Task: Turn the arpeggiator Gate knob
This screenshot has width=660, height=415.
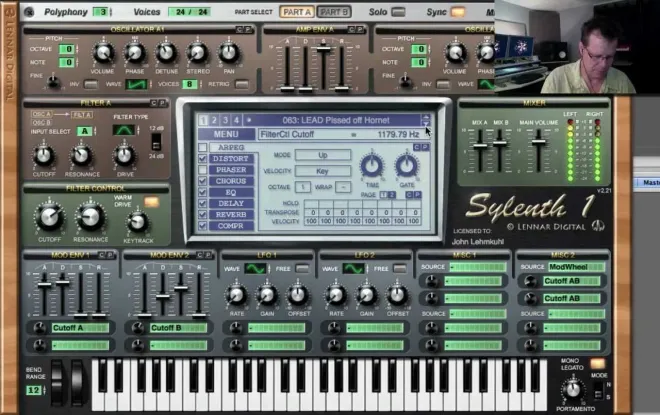Action: click(407, 166)
